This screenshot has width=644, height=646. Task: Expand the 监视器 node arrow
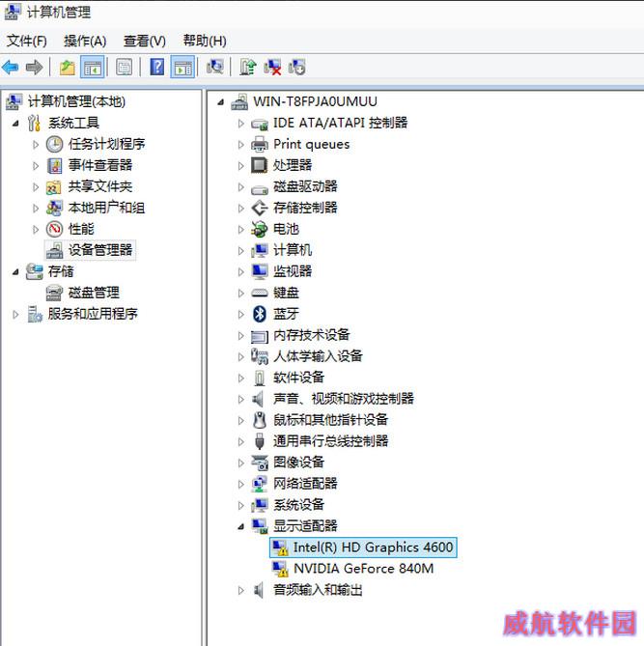click(x=241, y=272)
